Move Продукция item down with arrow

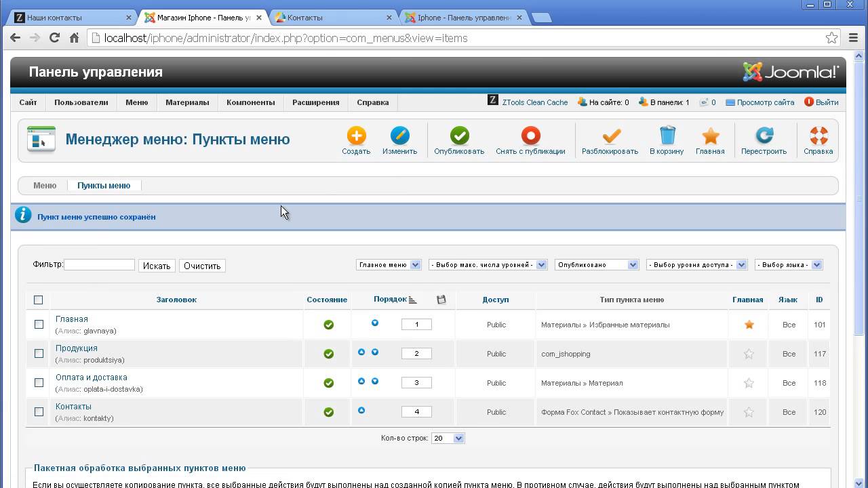[x=375, y=352]
